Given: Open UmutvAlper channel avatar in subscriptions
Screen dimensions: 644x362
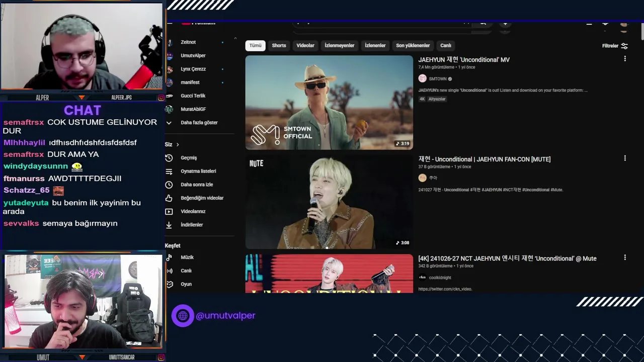Looking at the screenshot, I should coord(170,55).
